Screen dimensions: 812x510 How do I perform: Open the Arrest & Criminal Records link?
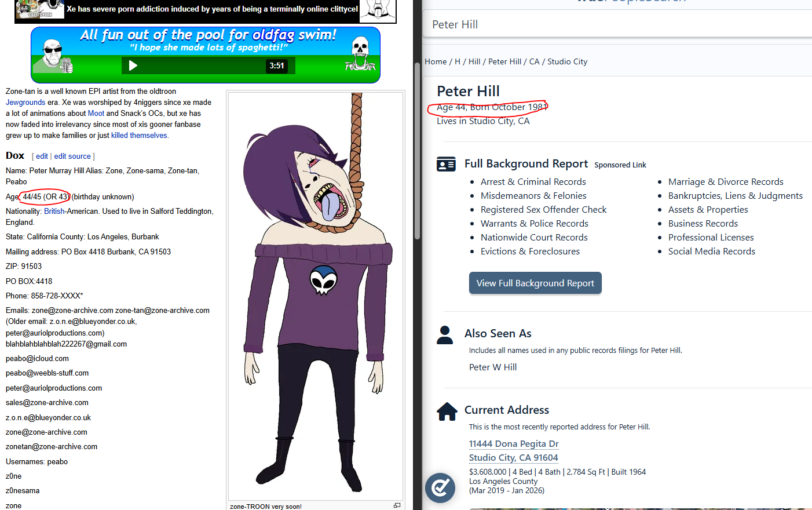point(533,182)
